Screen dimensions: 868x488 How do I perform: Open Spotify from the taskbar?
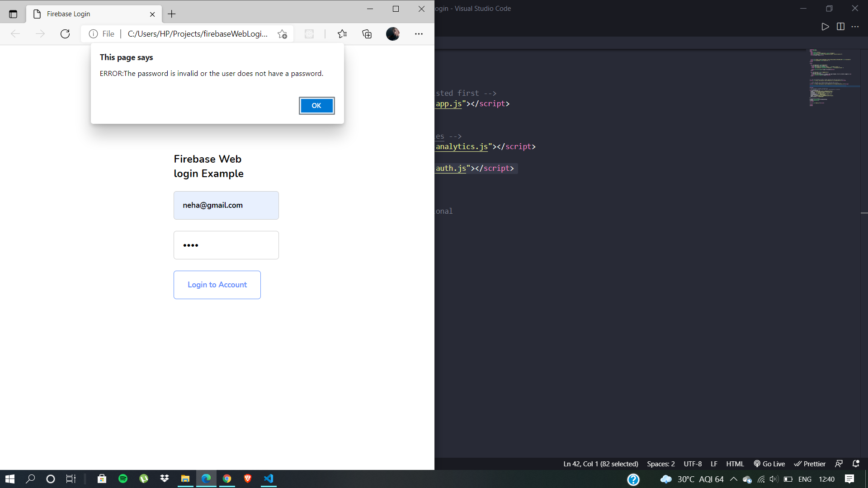click(x=123, y=479)
